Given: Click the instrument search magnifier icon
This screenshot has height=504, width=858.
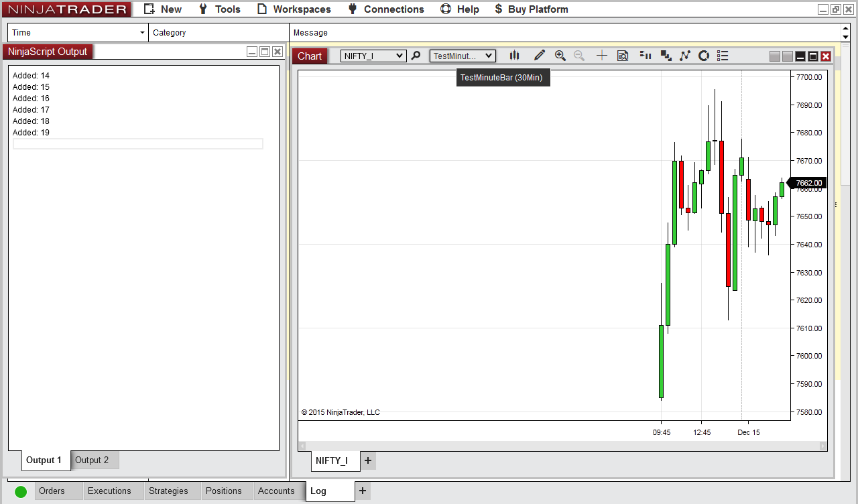Looking at the screenshot, I should (416, 56).
